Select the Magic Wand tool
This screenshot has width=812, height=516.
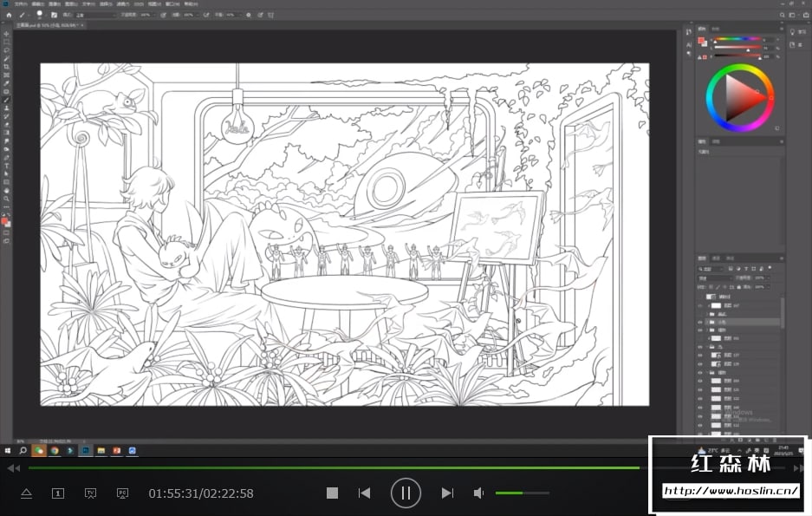tap(6, 59)
